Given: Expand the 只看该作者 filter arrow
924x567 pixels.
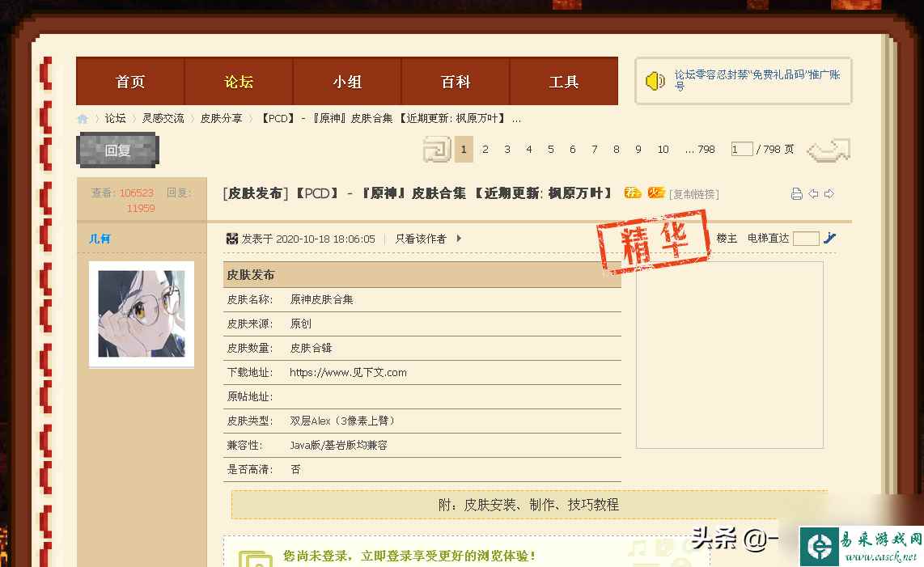Looking at the screenshot, I should pyautogui.click(x=458, y=239).
